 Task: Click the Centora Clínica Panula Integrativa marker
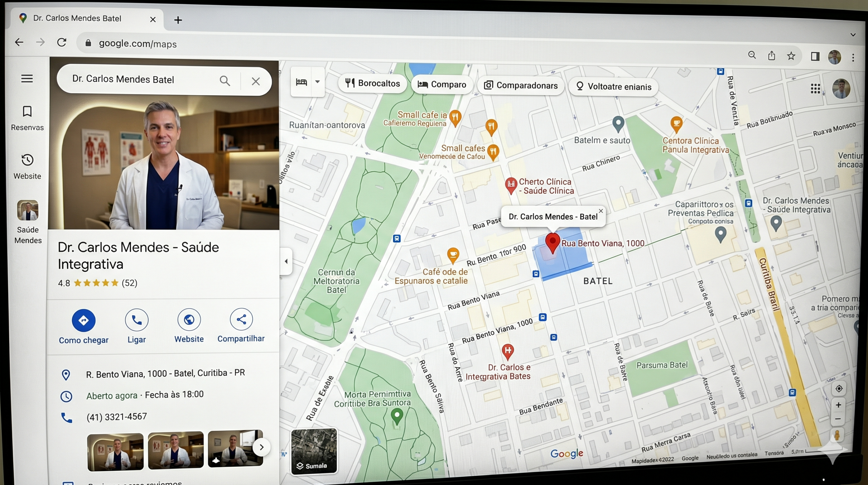click(676, 125)
